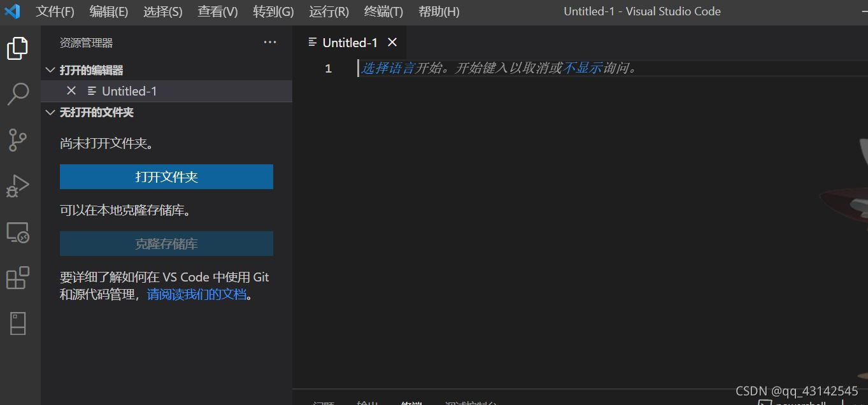
Task: Open the Run and Debug view icon
Action: [x=17, y=185]
